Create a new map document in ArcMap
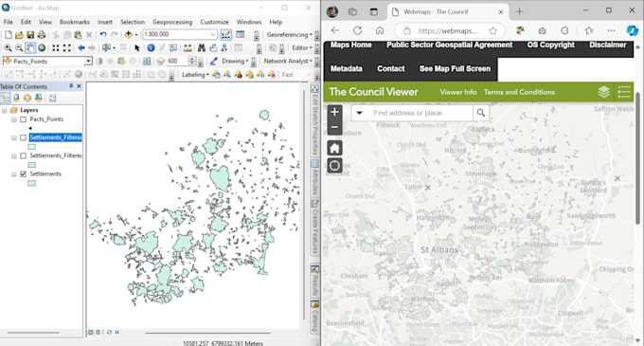This screenshot has height=346, width=644. [x=8, y=34]
